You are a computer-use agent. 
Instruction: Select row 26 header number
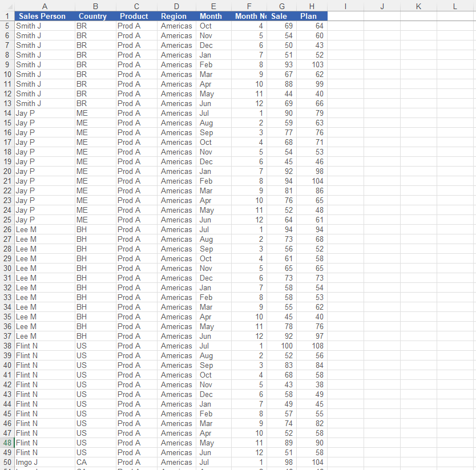(x=7, y=229)
